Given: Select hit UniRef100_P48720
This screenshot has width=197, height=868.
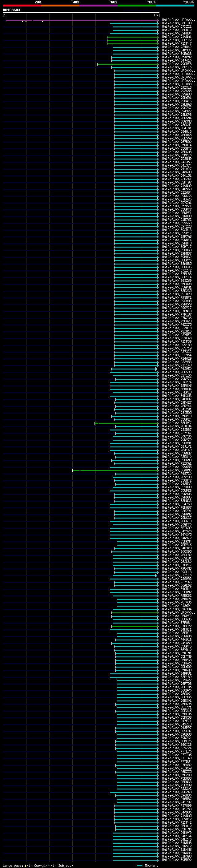Looking at the screenshot, I should click(177, 474).
